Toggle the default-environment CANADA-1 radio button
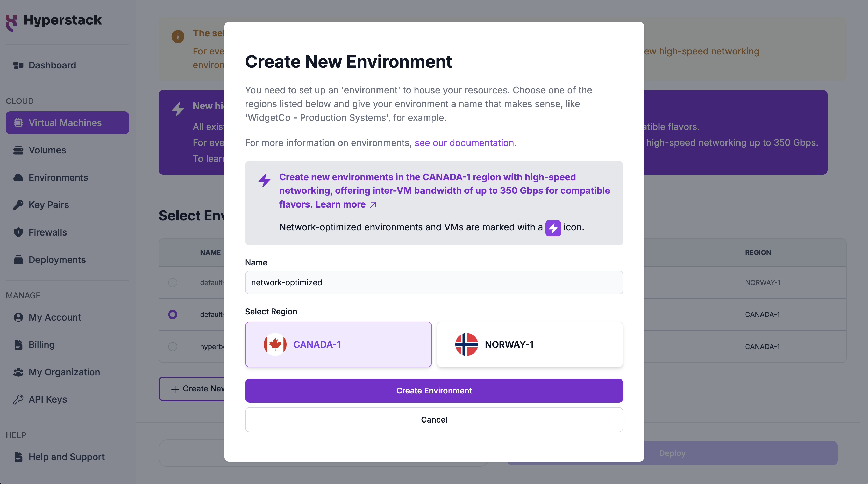Image resolution: width=868 pixels, height=484 pixels. pyautogui.click(x=172, y=314)
